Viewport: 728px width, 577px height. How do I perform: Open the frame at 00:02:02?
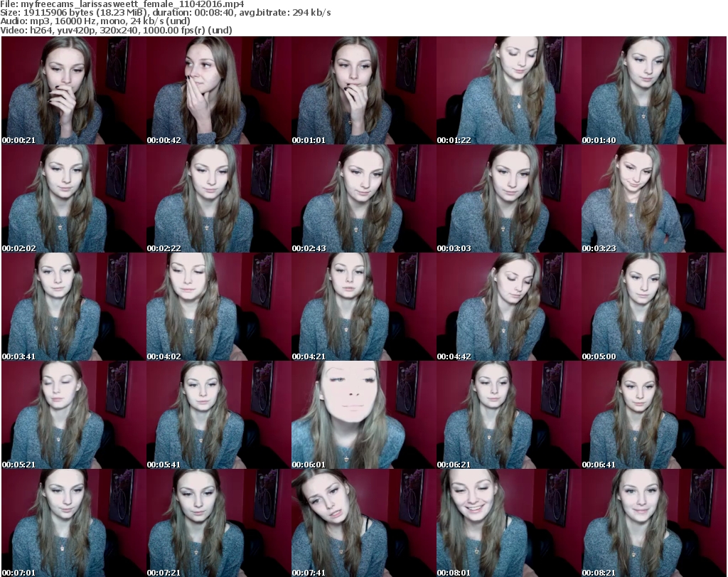[74, 198]
